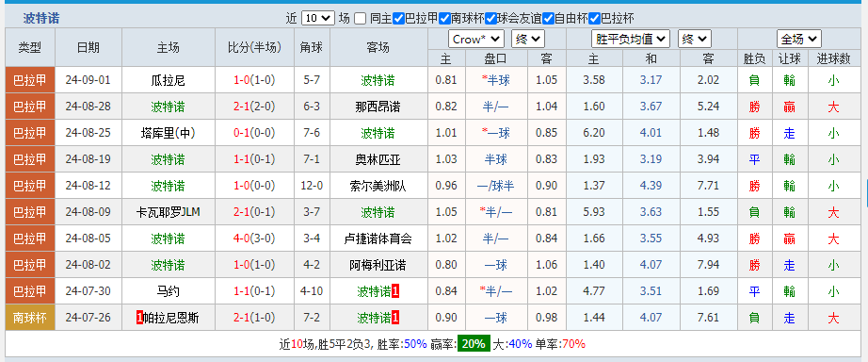Uncheck the 球会友谊 filter checkbox
Viewport: 868px width, 362px height.
tap(490, 18)
